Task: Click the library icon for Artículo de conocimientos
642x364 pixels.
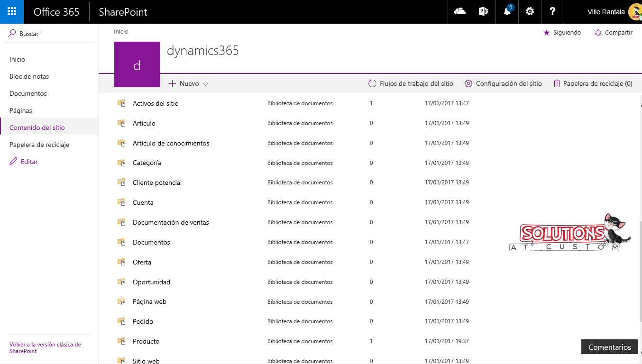Action: (121, 143)
